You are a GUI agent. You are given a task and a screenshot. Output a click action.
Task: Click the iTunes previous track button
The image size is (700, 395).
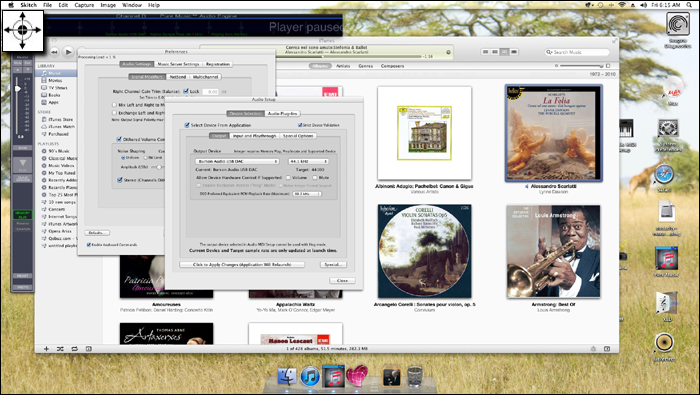pyautogui.click(x=54, y=52)
